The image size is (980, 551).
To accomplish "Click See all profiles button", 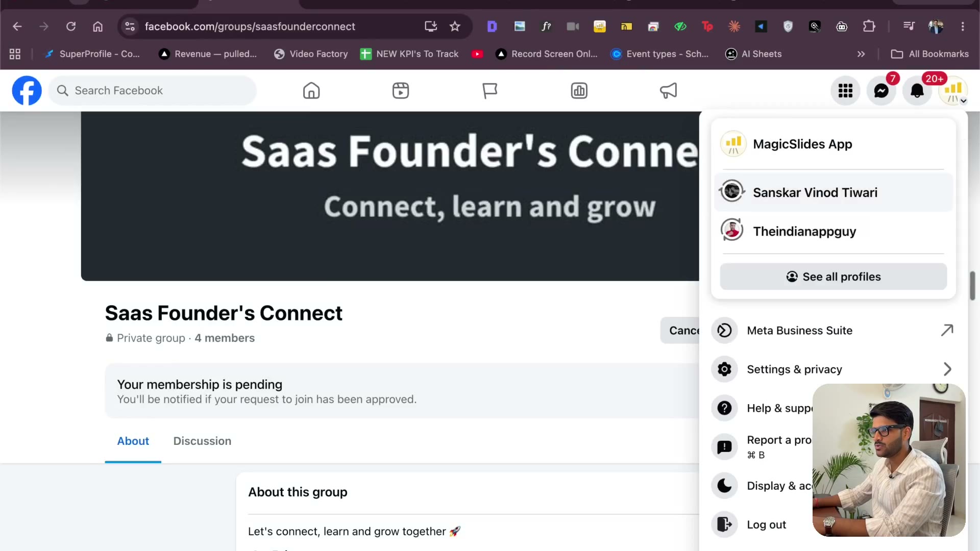I will (x=834, y=277).
